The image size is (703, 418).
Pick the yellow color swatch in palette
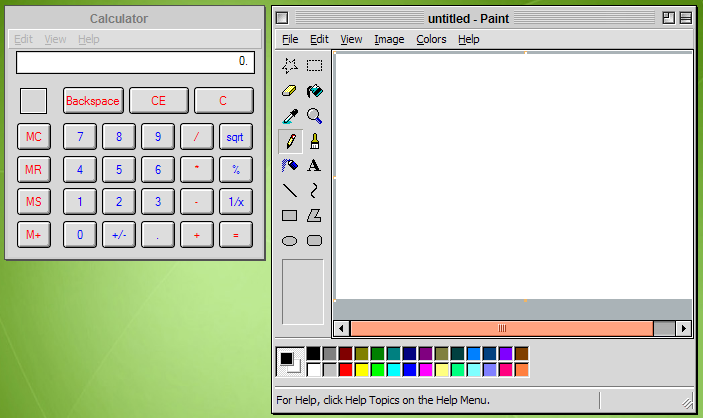[362, 370]
